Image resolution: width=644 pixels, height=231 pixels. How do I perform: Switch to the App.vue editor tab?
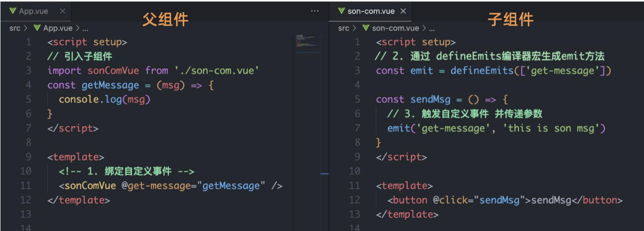(35, 11)
